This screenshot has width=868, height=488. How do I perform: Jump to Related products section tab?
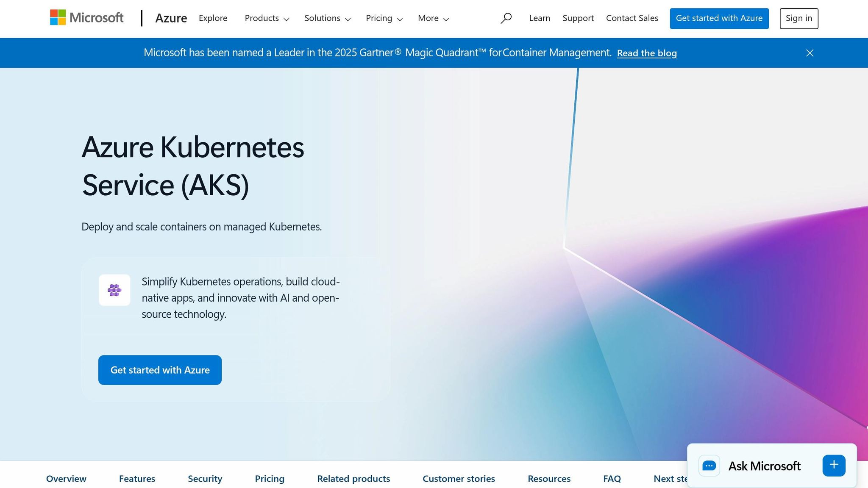pos(353,479)
